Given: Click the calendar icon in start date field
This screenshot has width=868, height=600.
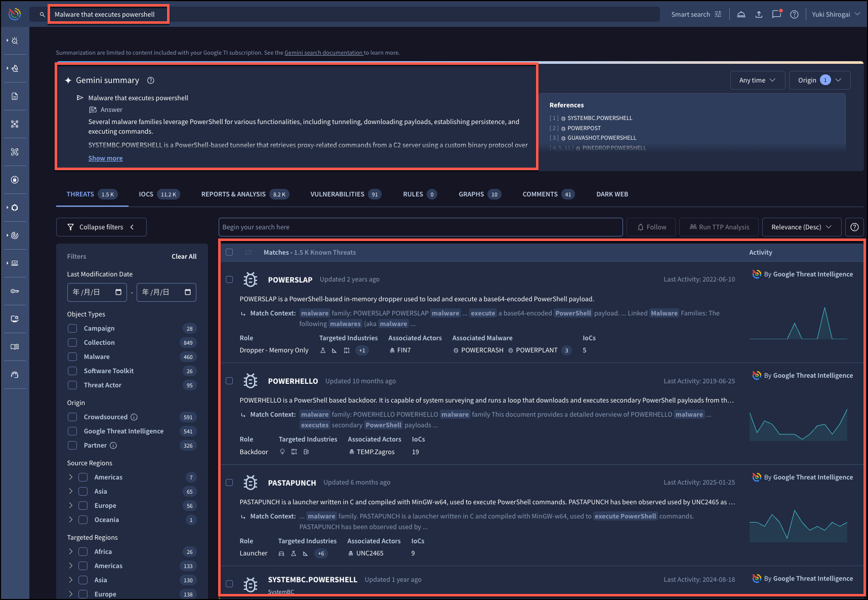Looking at the screenshot, I should (x=118, y=292).
